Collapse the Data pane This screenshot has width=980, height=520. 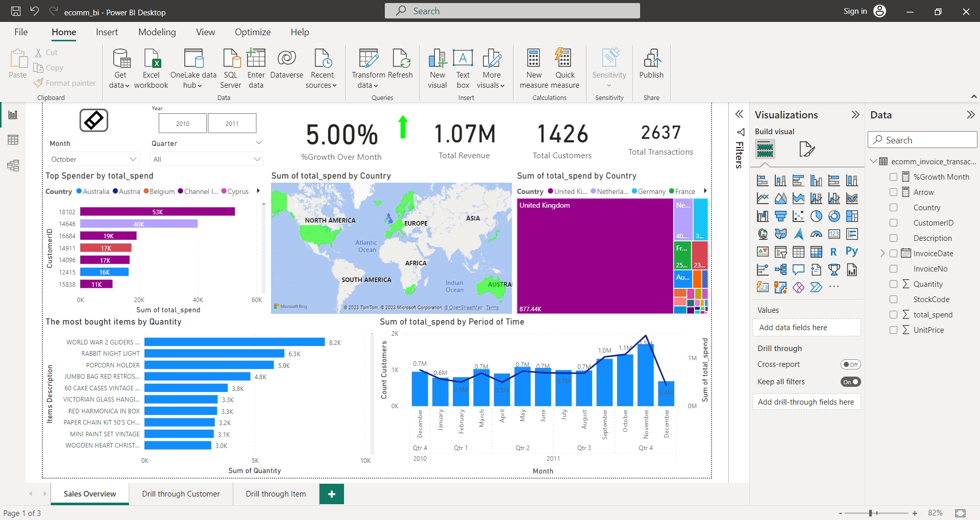970,115
